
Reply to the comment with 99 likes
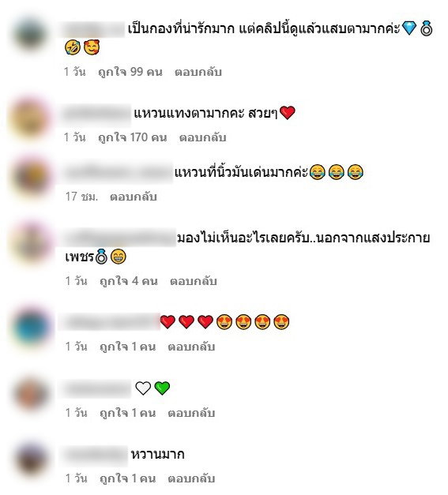coord(198,73)
